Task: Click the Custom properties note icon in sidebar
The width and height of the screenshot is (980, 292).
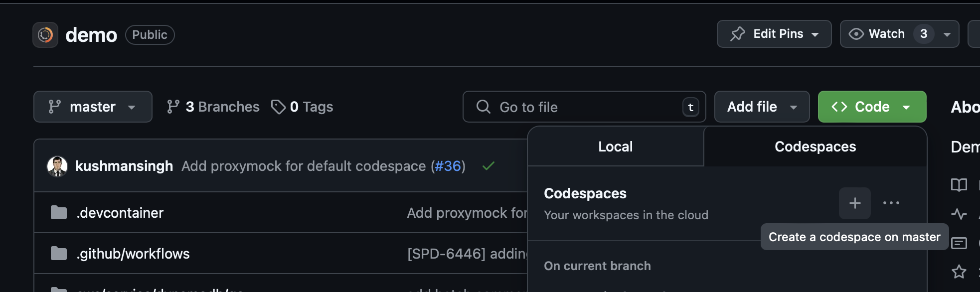Action: click(959, 243)
